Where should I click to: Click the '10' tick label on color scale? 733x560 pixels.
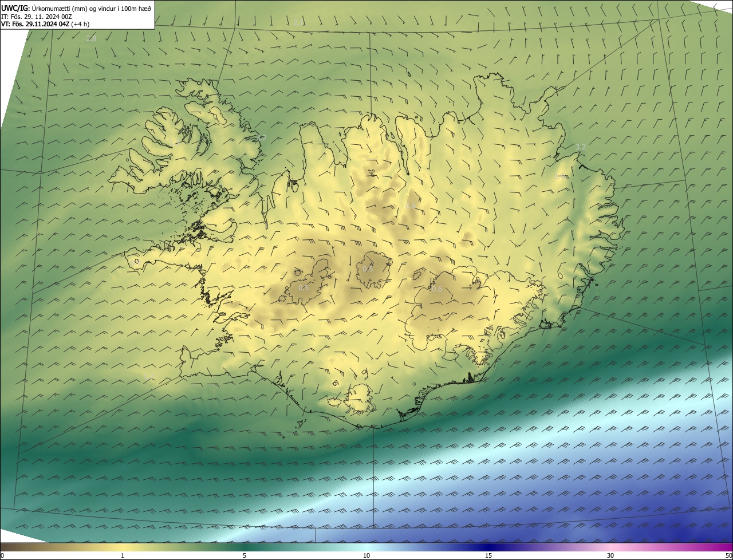click(x=366, y=555)
